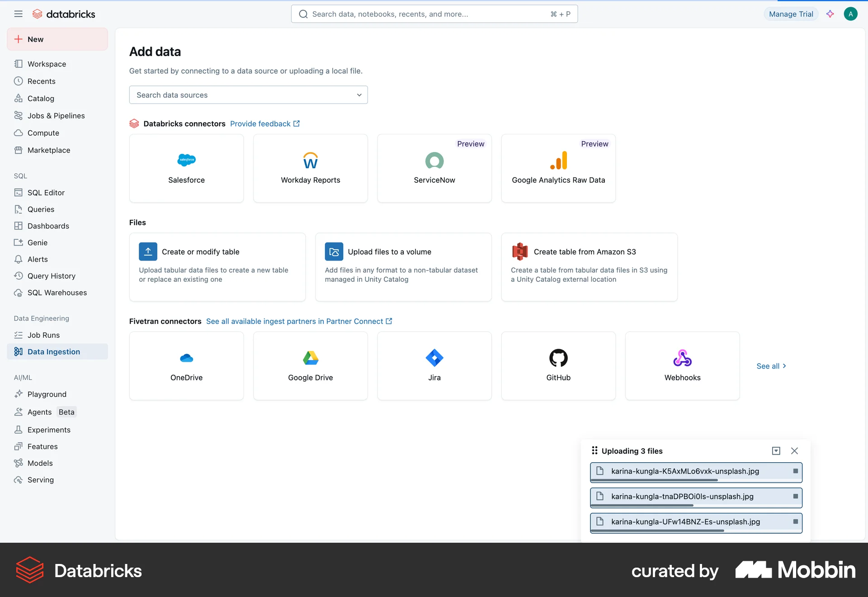Expand See all Fivetran connectors
The image size is (868, 597).
[771, 366]
